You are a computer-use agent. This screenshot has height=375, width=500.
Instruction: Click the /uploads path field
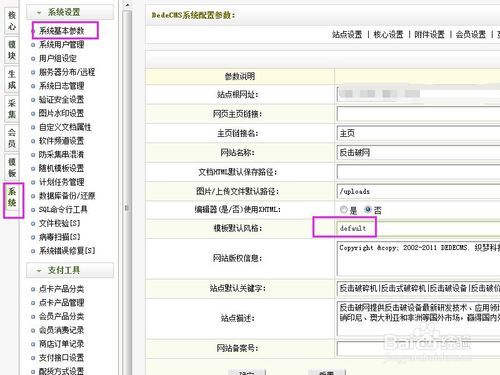(x=418, y=191)
